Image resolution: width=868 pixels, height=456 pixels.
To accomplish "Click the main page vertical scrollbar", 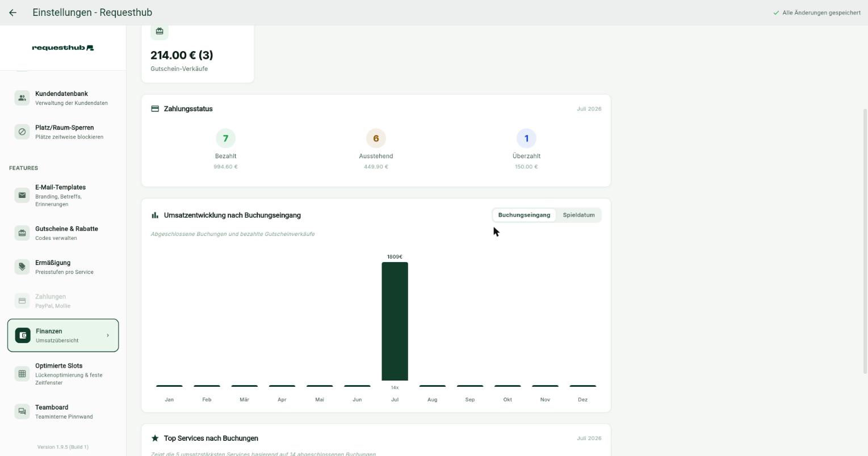I will pyautogui.click(x=865, y=241).
